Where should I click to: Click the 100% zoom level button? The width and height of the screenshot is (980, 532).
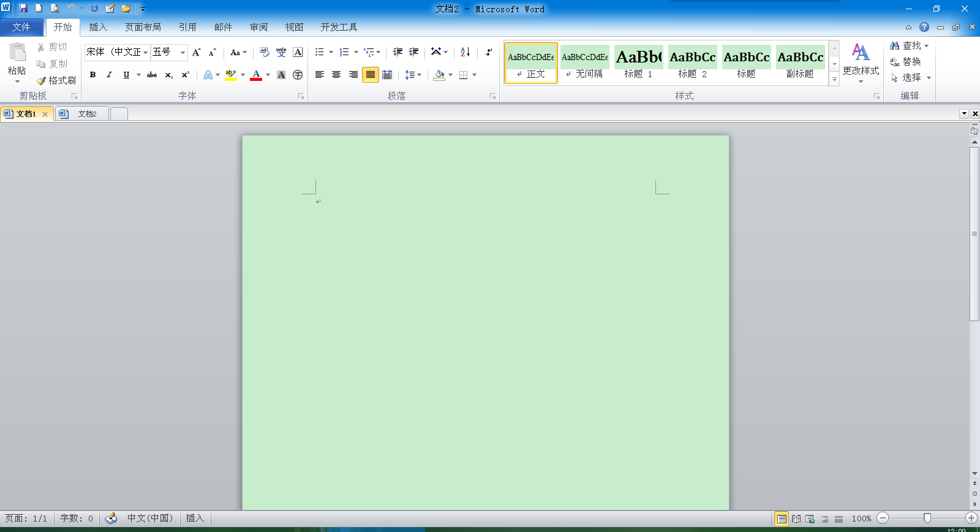(861, 519)
